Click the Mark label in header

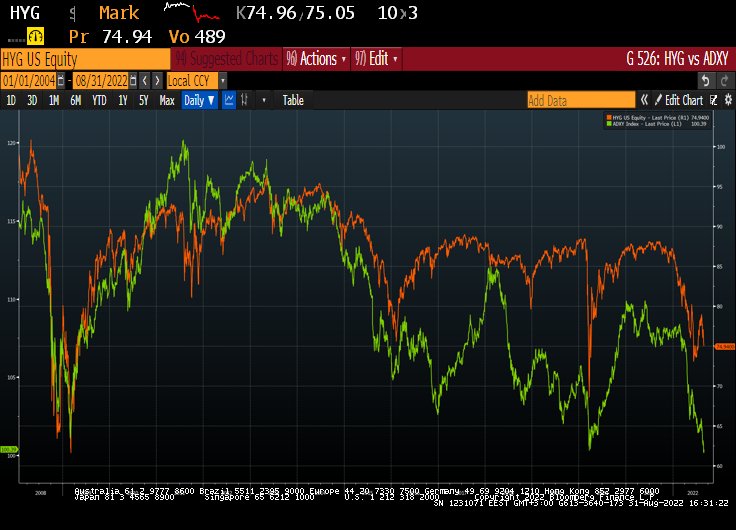pos(119,13)
